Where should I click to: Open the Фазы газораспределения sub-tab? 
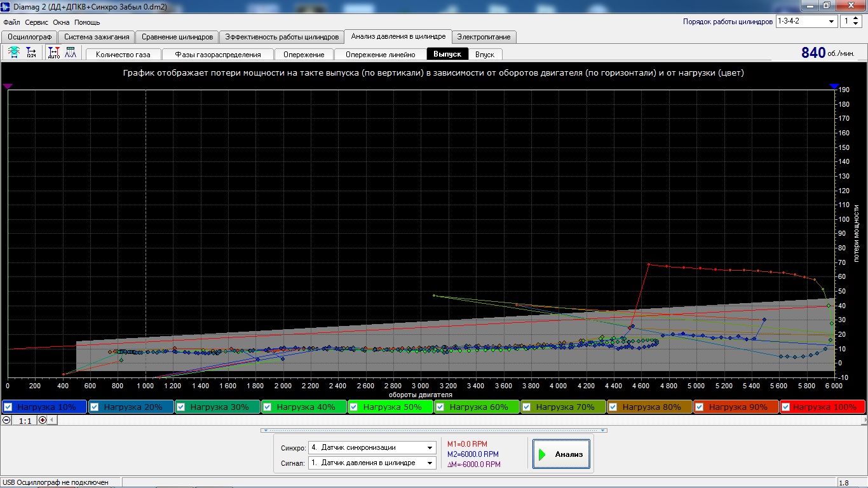pyautogui.click(x=218, y=55)
